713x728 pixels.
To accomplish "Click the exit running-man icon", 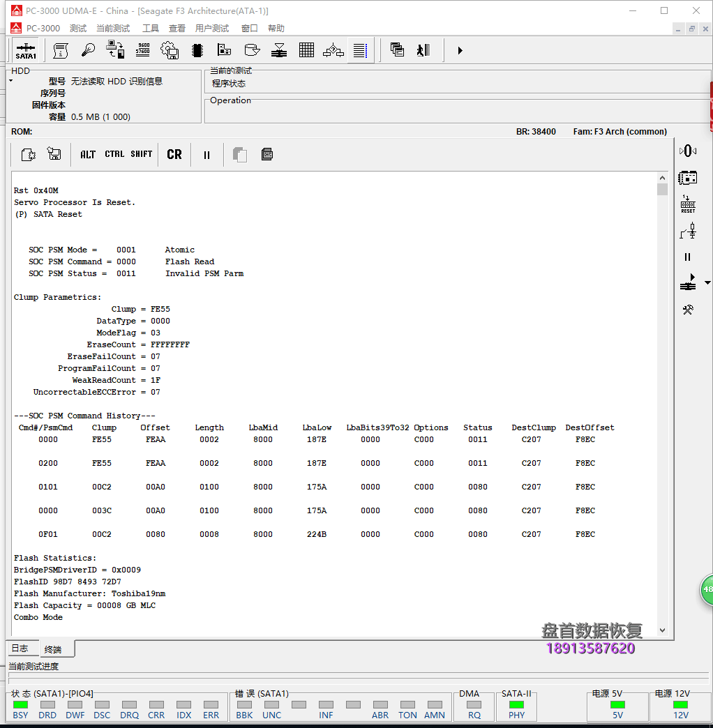I will coord(423,50).
